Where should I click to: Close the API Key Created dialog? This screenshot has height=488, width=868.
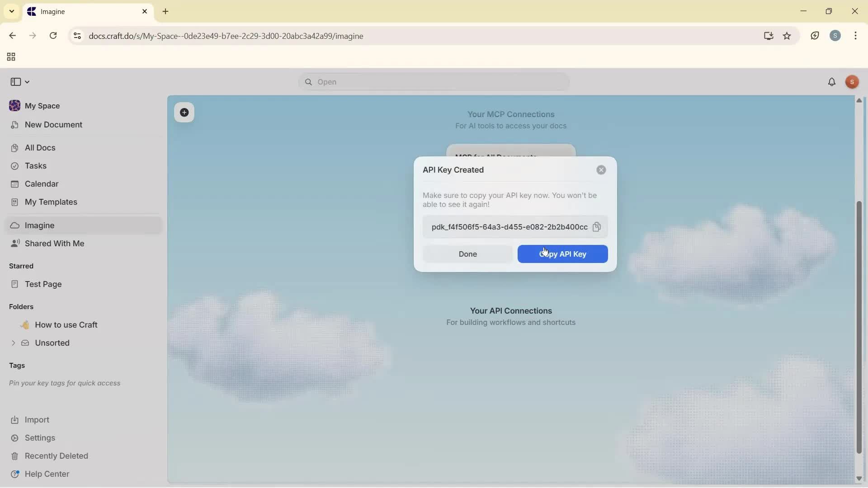(x=601, y=170)
